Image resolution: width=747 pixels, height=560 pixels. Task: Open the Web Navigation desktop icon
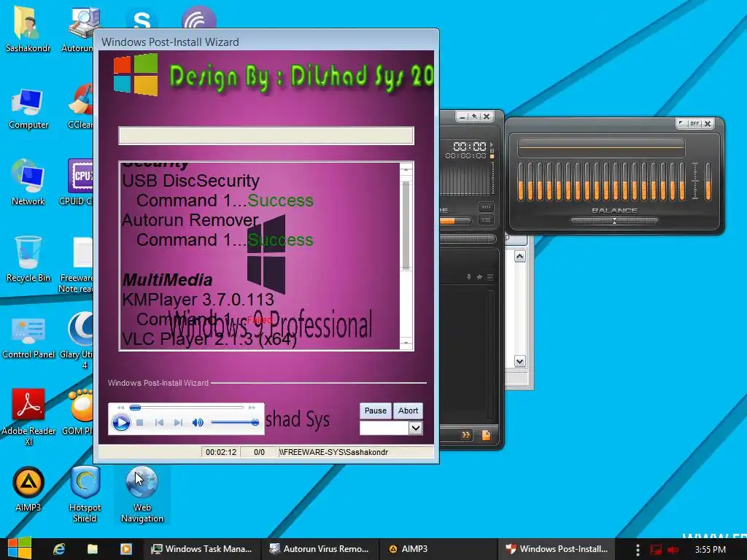(x=142, y=494)
